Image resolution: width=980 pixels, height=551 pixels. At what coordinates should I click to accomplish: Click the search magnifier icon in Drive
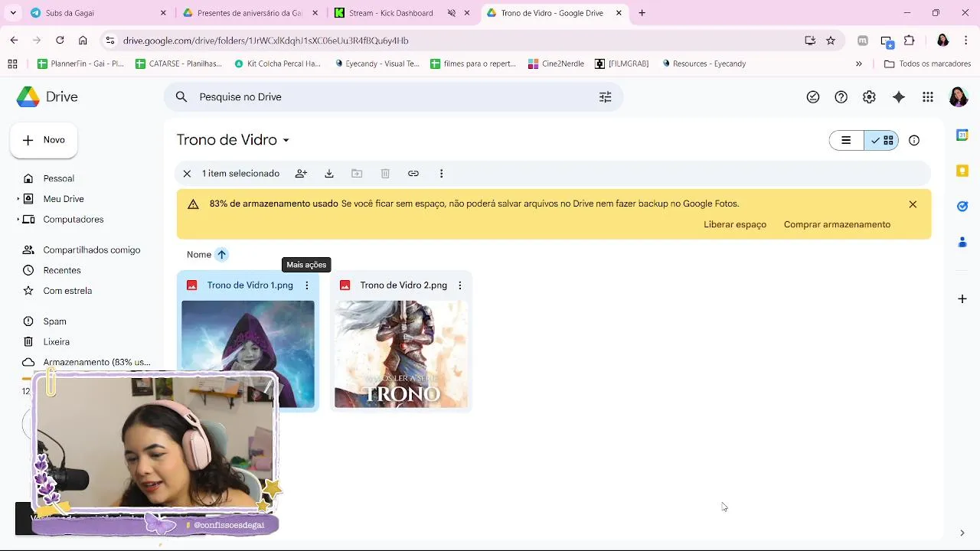pos(181,97)
